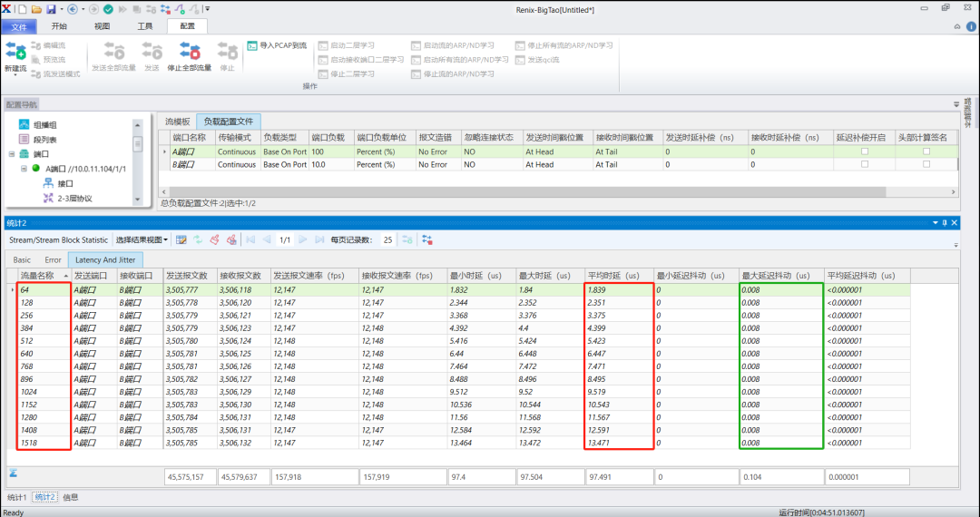
Task: Open the quick access toolbar customize dropdown
Action: click(208, 9)
